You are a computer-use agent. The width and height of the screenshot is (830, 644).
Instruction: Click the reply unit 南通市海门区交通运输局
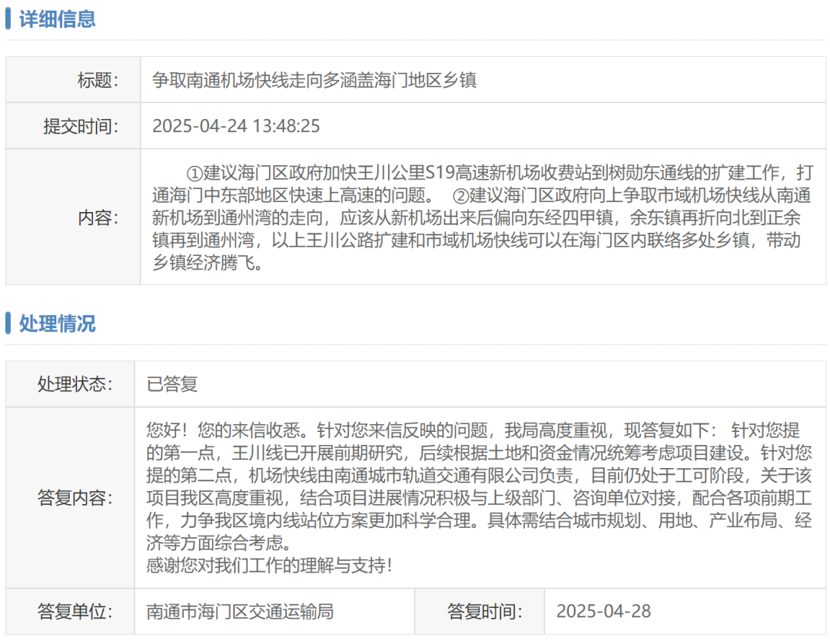[240, 612]
